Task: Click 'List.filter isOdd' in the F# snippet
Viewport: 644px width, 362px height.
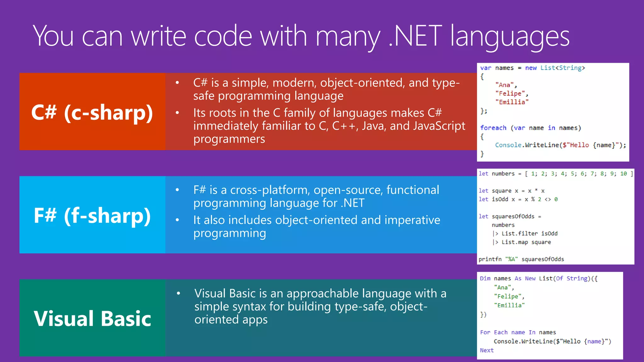Action: coord(529,233)
